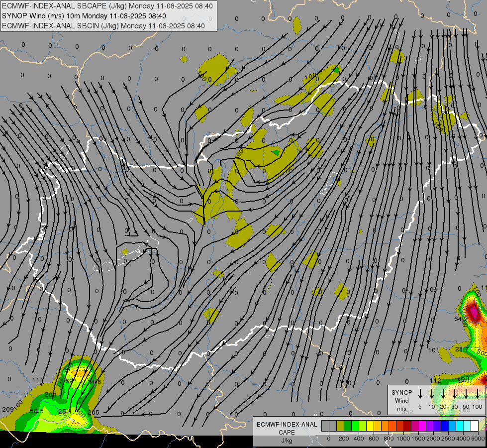Viewport: 487px width, 448px height.
Task: Click the 20 m/s wind arrow symbol
Action: [x=443, y=393]
